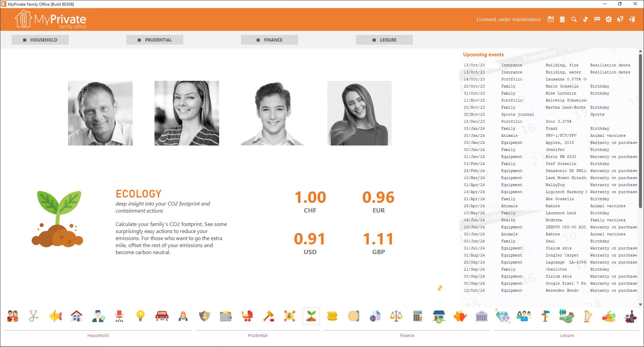The height and width of the screenshot is (347, 644).
Task: Click the Licensed, under maintenance text
Action: tap(509, 19)
